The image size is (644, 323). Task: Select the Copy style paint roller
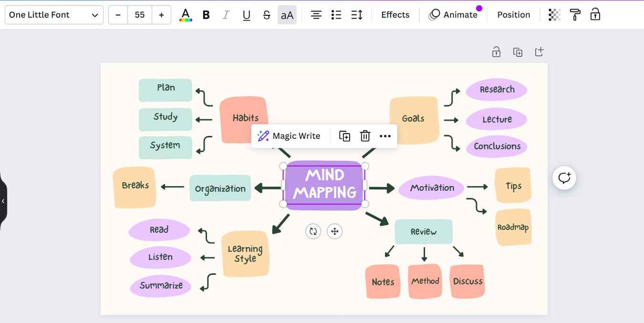(575, 15)
